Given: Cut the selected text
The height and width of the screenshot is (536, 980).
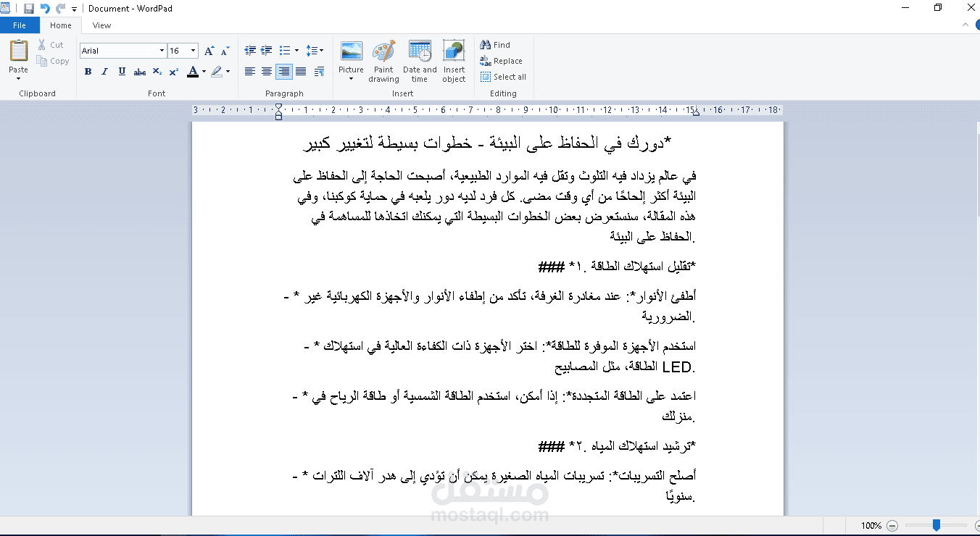Looking at the screenshot, I should [x=51, y=45].
